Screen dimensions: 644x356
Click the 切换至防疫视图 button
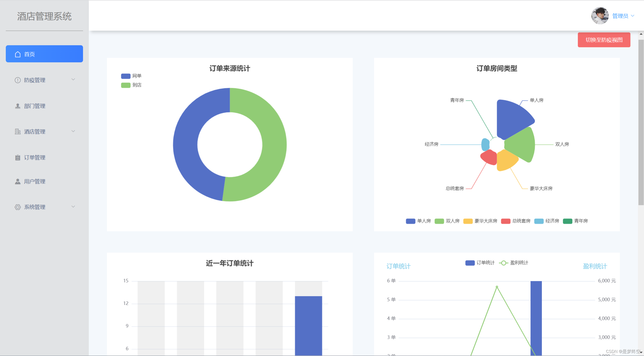point(604,40)
